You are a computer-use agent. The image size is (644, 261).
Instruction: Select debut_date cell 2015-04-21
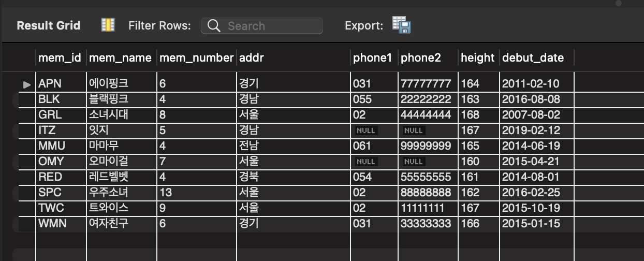coord(536,162)
